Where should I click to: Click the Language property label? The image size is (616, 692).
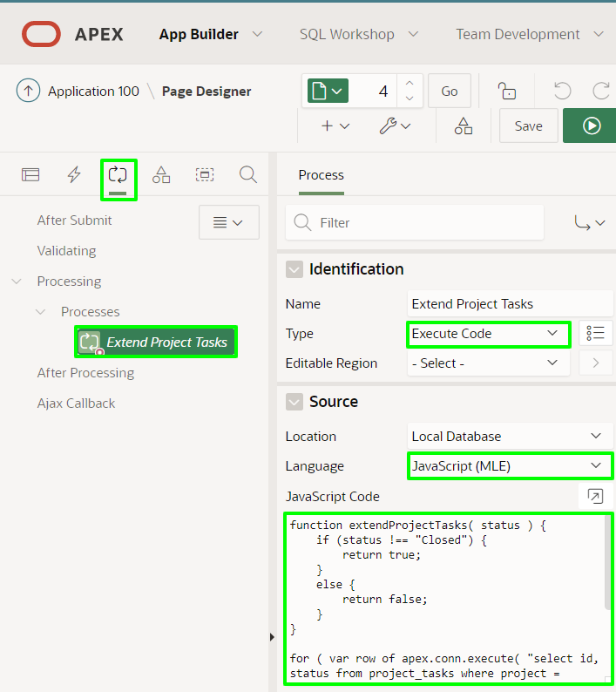tap(315, 466)
